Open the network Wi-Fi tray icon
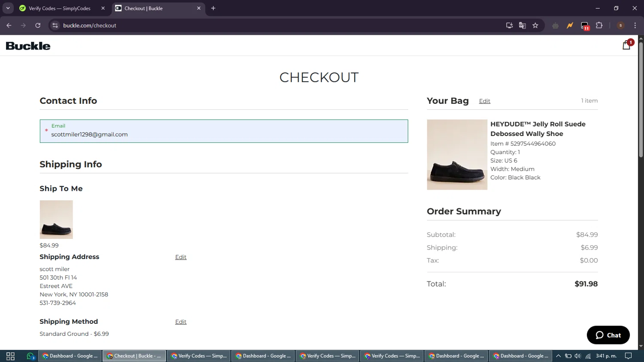644x362 pixels. (588, 356)
